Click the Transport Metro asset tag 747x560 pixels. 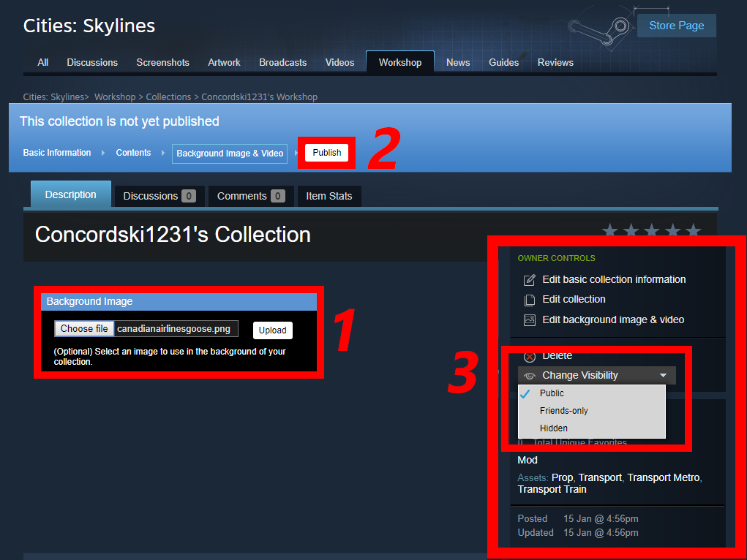click(x=663, y=477)
